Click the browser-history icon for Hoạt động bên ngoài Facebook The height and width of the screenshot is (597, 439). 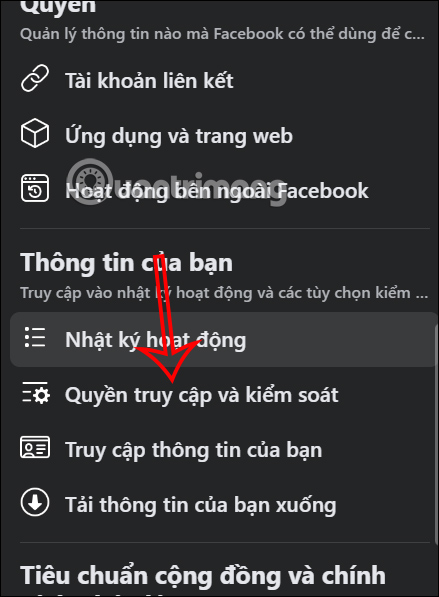(35, 188)
